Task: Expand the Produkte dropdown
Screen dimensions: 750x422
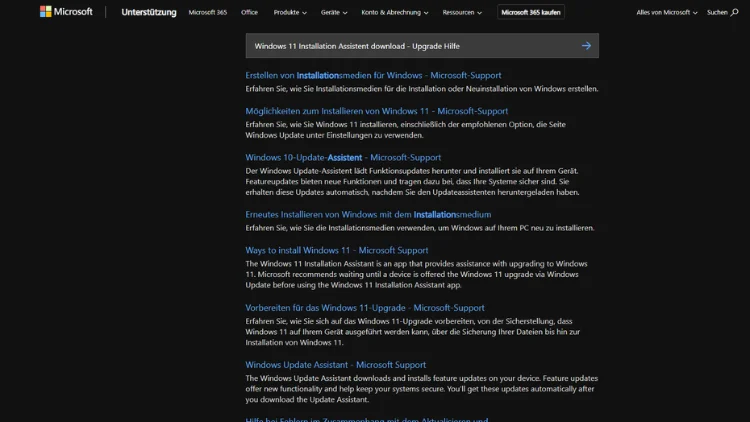Action: (290, 12)
